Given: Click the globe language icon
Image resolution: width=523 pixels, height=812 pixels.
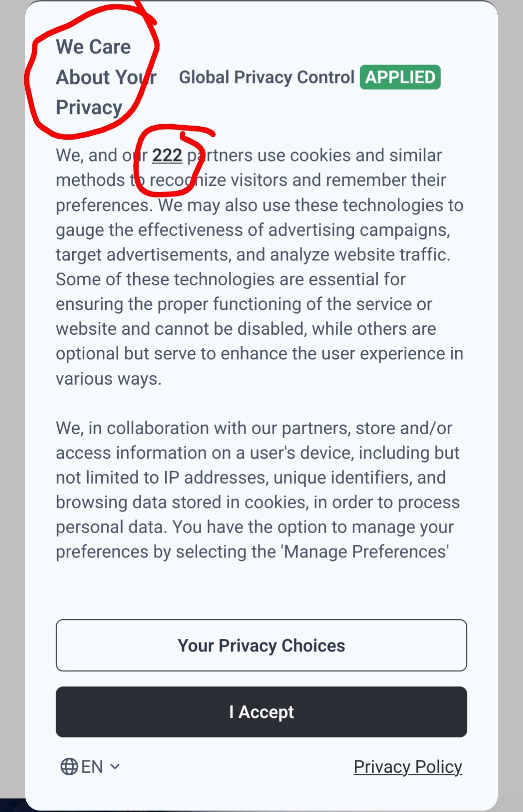Looking at the screenshot, I should click(69, 766).
